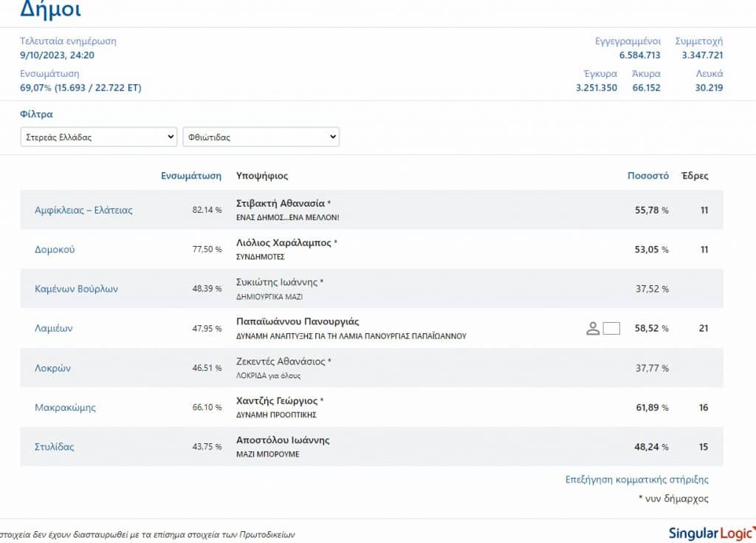Viewport: 756px width, 543px height.
Task: Select candidate Στιβακτή Αθανασία
Action: (280, 203)
